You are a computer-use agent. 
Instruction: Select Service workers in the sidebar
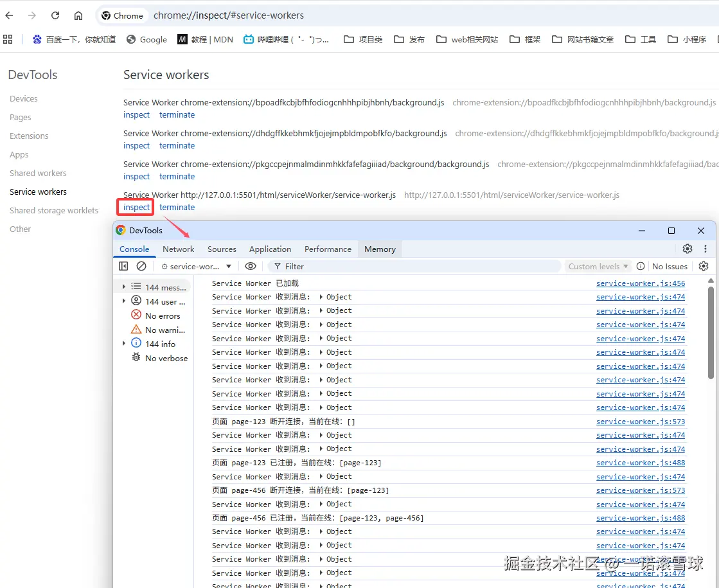click(x=38, y=192)
